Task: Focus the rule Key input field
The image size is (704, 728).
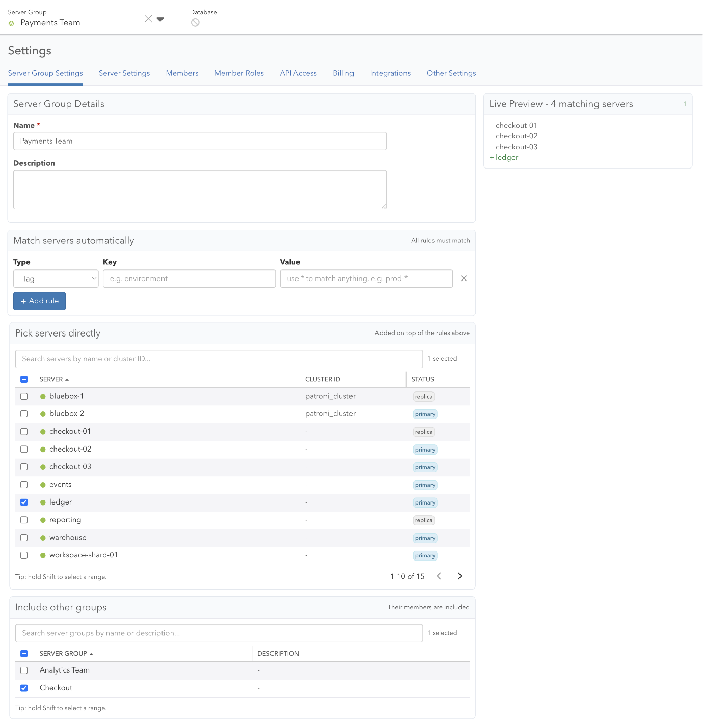Action: [x=189, y=278]
